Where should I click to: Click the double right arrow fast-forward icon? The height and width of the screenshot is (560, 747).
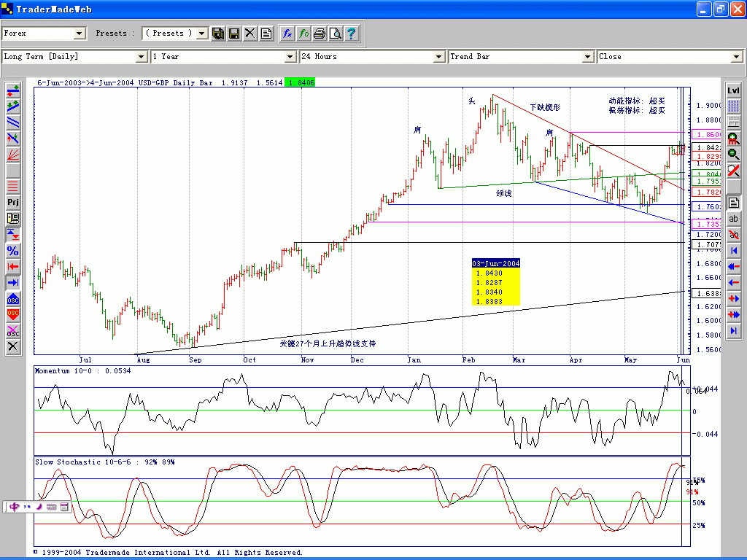pos(734,315)
